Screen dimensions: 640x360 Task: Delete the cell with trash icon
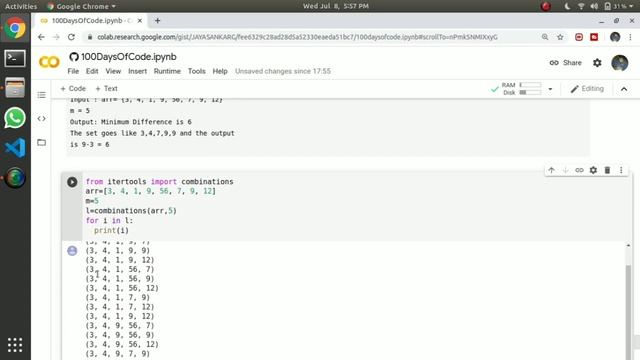click(607, 170)
